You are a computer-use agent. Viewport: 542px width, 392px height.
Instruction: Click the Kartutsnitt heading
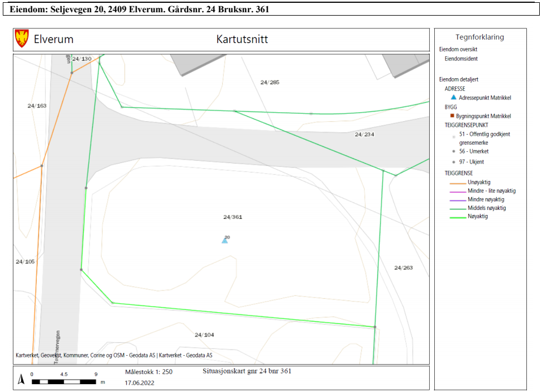(x=242, y=39)
